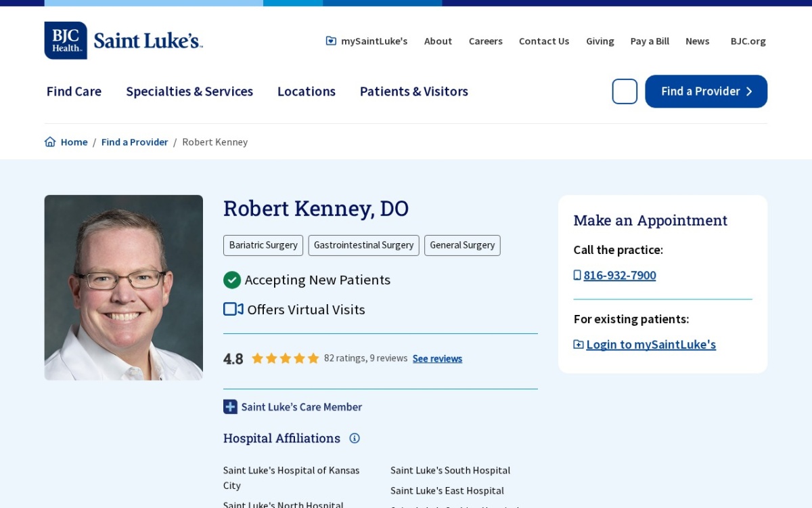Open the News link
Screen dimensions: 812x508
pyautogui.click(x=698, y=41)
